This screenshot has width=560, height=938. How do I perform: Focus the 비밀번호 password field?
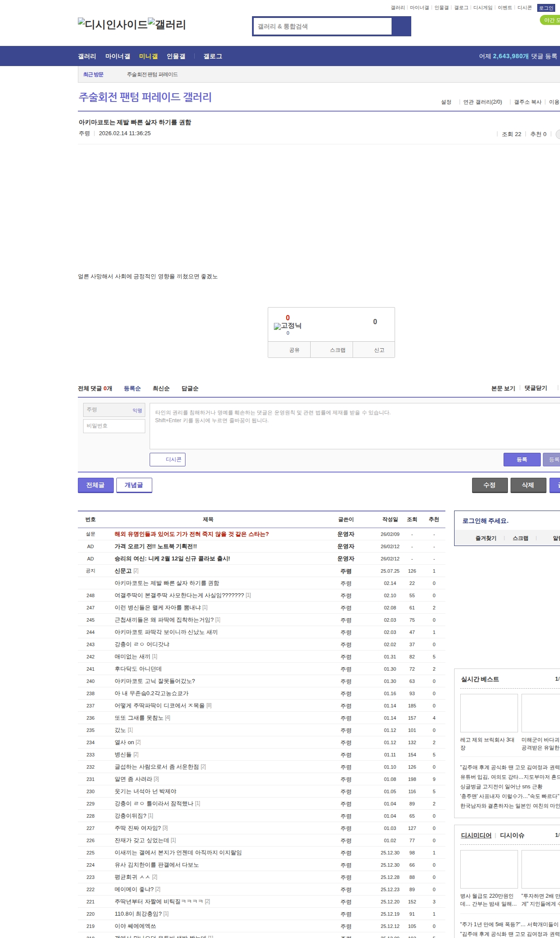[114, 426]
